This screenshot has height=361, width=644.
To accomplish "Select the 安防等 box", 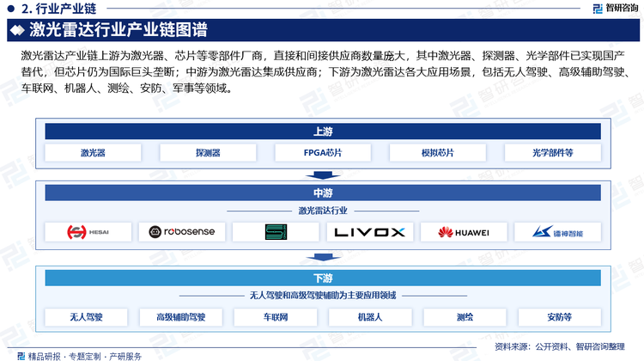I will (x=559, y=317).
